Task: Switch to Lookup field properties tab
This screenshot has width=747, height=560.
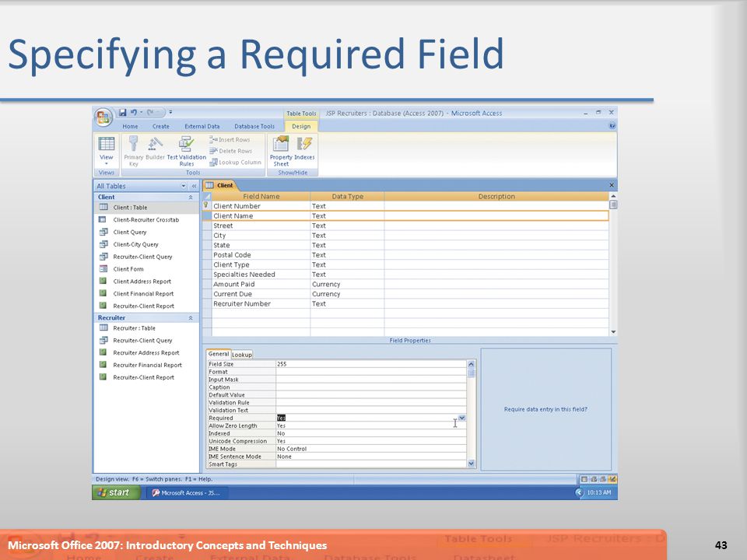Action: (x=242, y=355)
